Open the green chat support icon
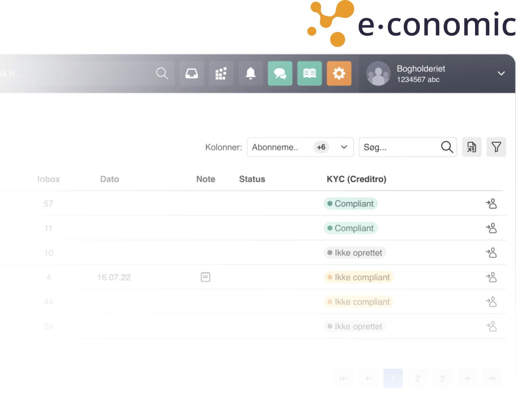 [280, 73]
